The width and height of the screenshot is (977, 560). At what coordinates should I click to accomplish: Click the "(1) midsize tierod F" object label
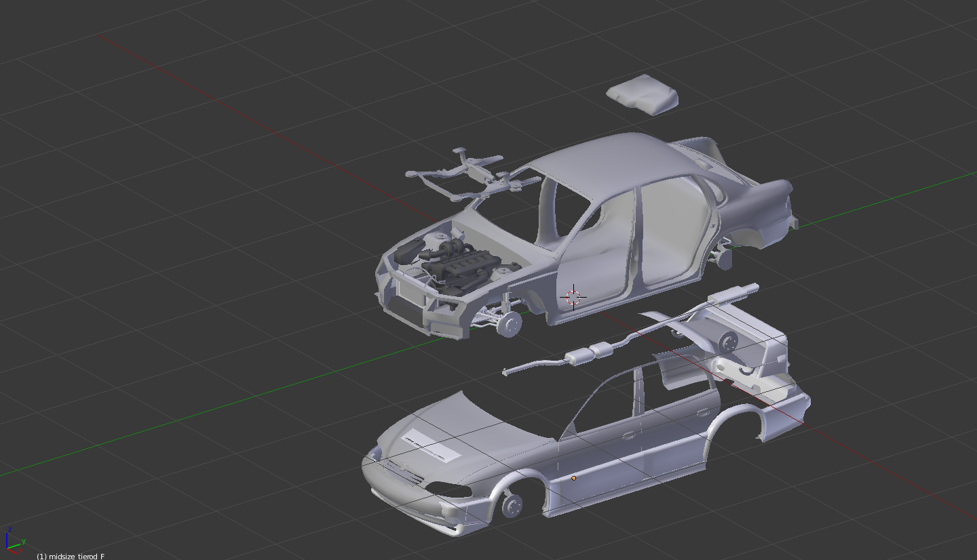[x=71, y=556]
